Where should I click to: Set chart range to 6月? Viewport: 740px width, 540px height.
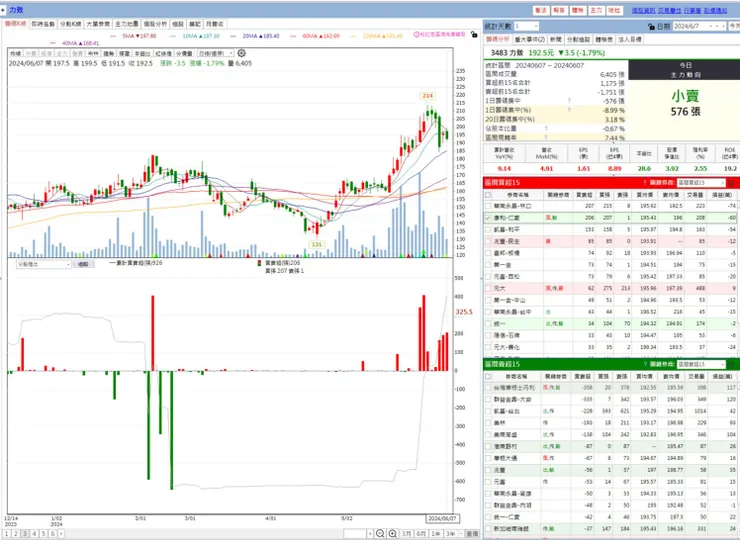click(x=421, y=534)
